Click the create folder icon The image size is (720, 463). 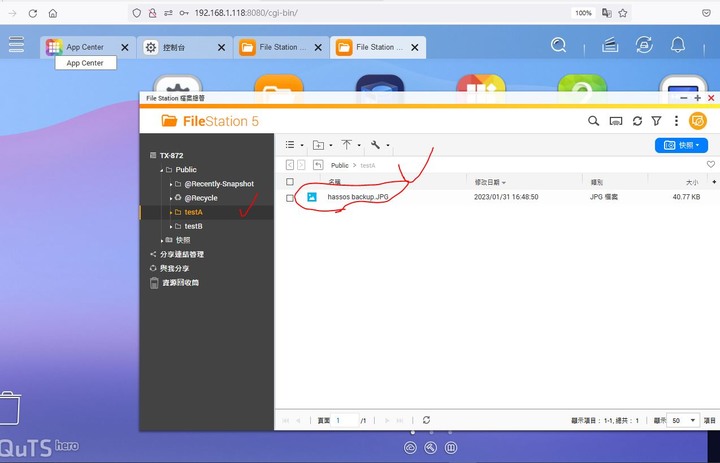tap(318, 145)
